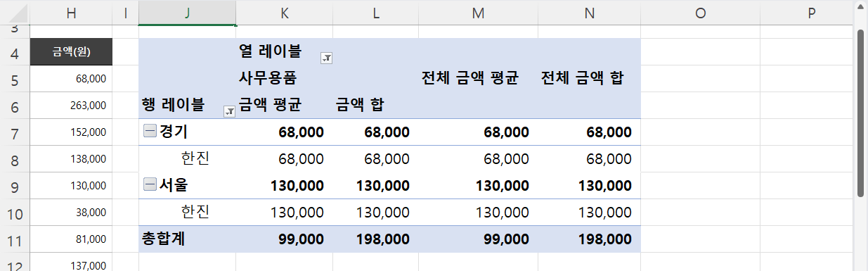This screenshot has width=868, height=271.
Task: Select row 4 header
Action: click(x=15, y=51)
